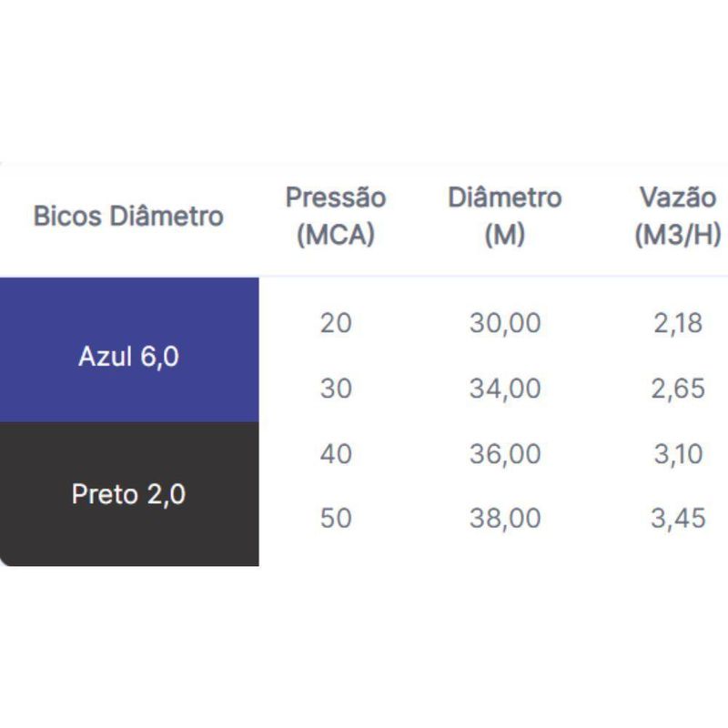The image size is (728, 728).
Task: Click the Preto 2,0 label text
Action: tap(128, 494)
